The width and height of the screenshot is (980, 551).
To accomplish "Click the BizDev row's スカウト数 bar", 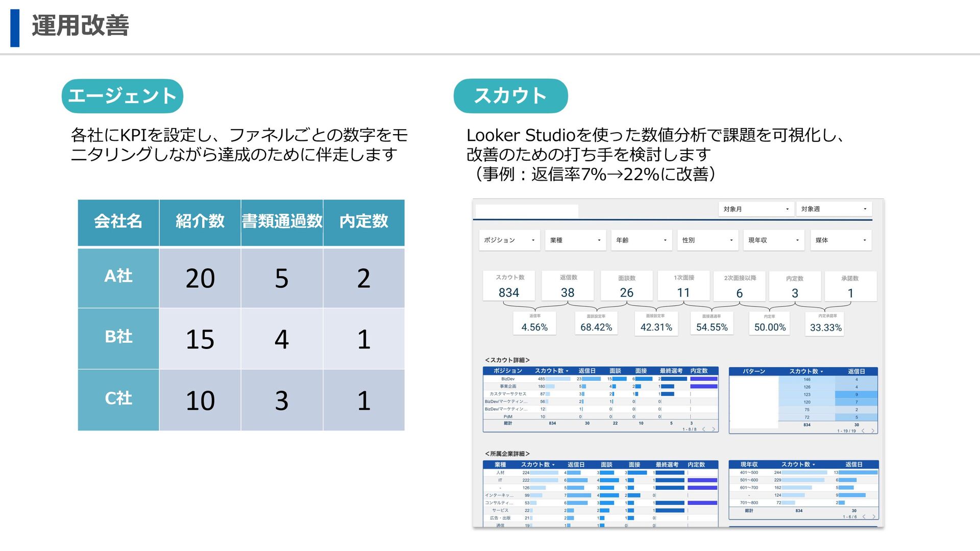I will (557, 379).
